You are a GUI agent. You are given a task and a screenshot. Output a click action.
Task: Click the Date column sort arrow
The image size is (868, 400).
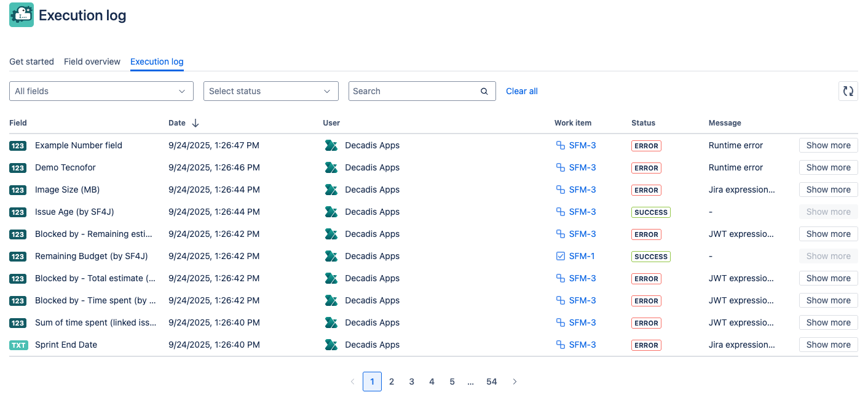[195, 123]
